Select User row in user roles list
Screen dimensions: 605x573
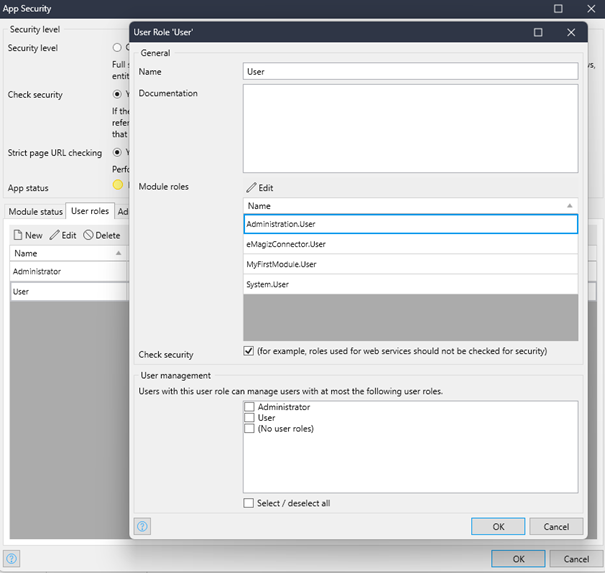[x=69, y=291]
